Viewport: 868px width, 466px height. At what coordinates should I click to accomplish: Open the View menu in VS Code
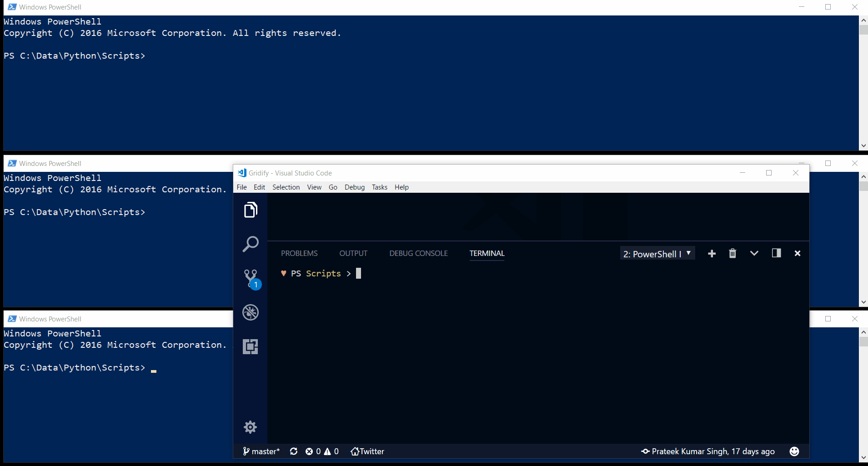314,187
